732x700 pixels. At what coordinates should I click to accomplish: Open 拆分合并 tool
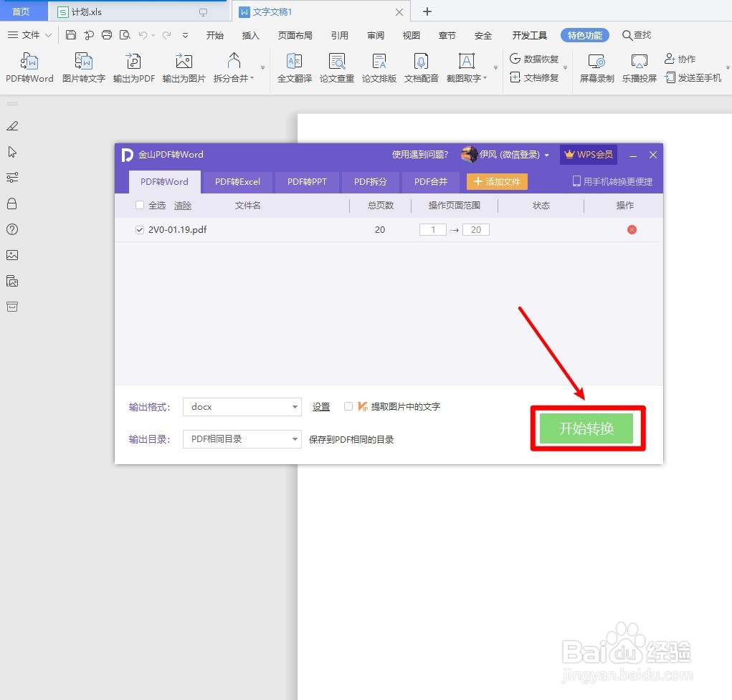pos(234,67)
